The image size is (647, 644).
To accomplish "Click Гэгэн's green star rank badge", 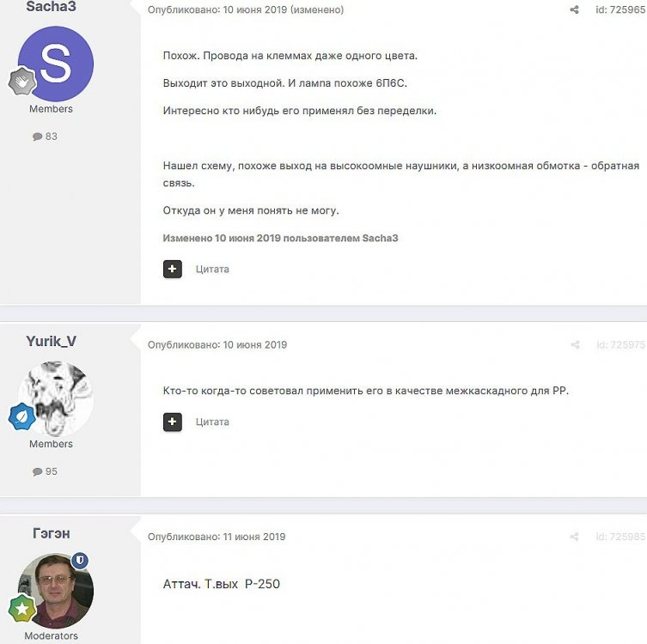I will pos(21,609).
